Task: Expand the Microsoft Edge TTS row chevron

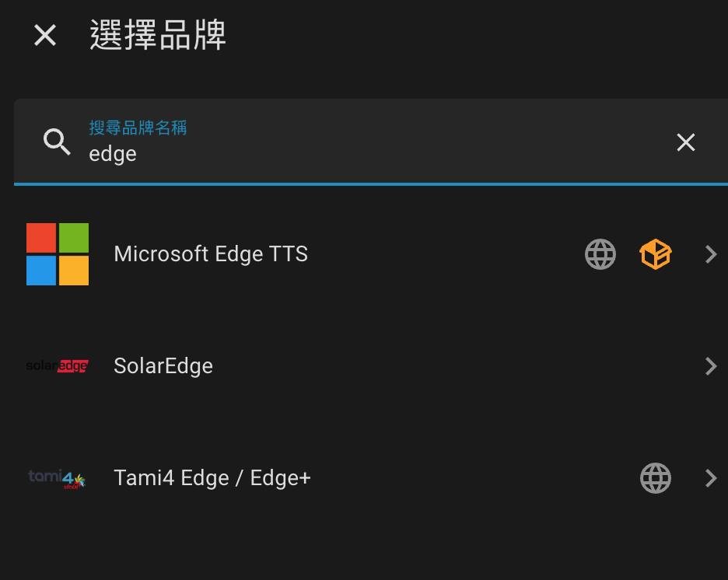Action: coord(710,254)
